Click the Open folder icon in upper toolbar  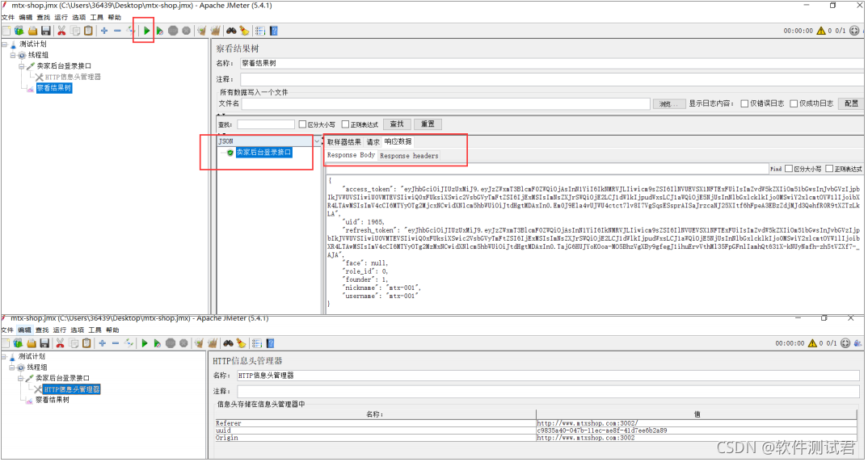(x=32, y=31)
